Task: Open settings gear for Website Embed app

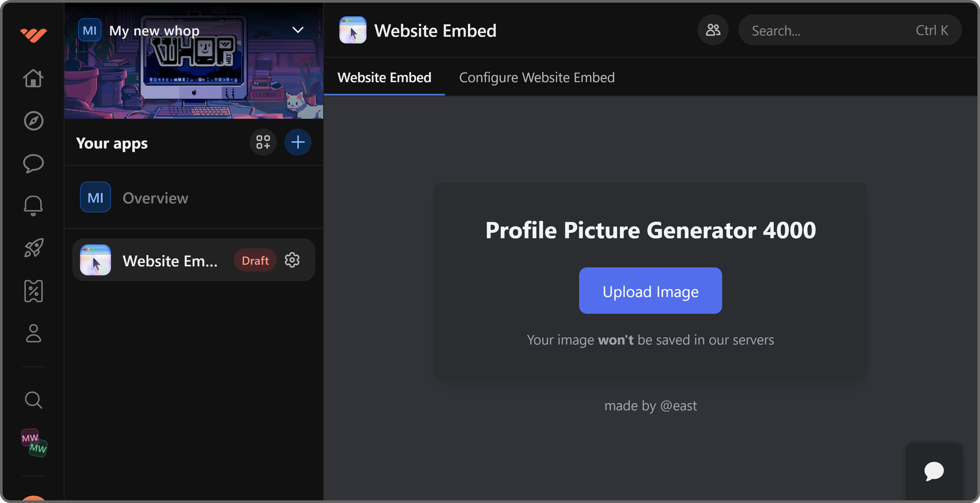Action: 292,260
